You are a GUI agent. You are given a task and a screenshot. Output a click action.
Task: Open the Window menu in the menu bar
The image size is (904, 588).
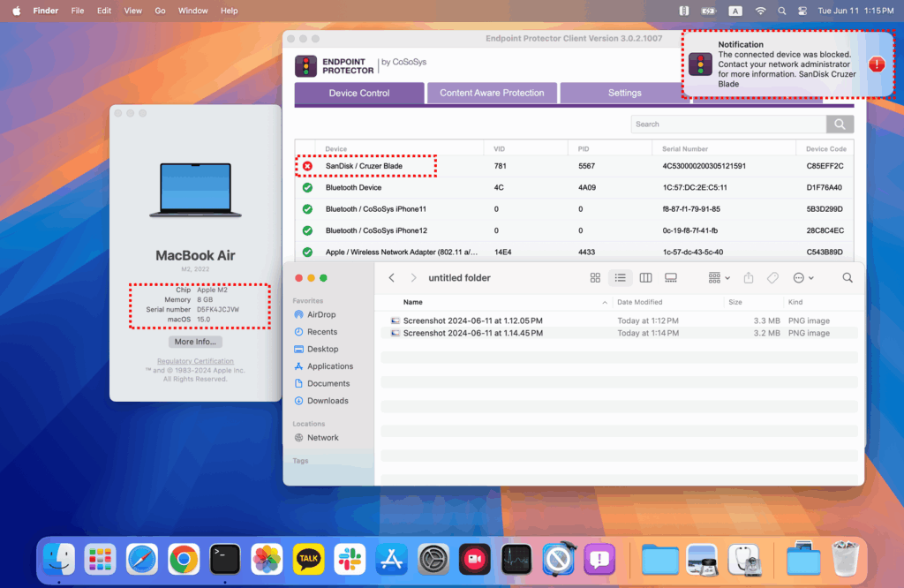click(192, 11)
